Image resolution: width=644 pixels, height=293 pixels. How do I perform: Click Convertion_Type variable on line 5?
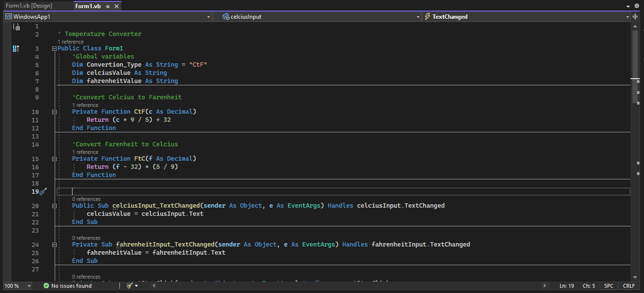pyautogui.click(x=114, y=65)
